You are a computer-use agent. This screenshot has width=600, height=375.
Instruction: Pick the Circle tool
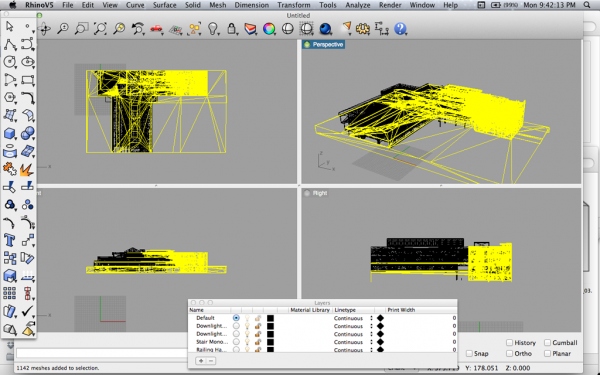tap(10, 62)
